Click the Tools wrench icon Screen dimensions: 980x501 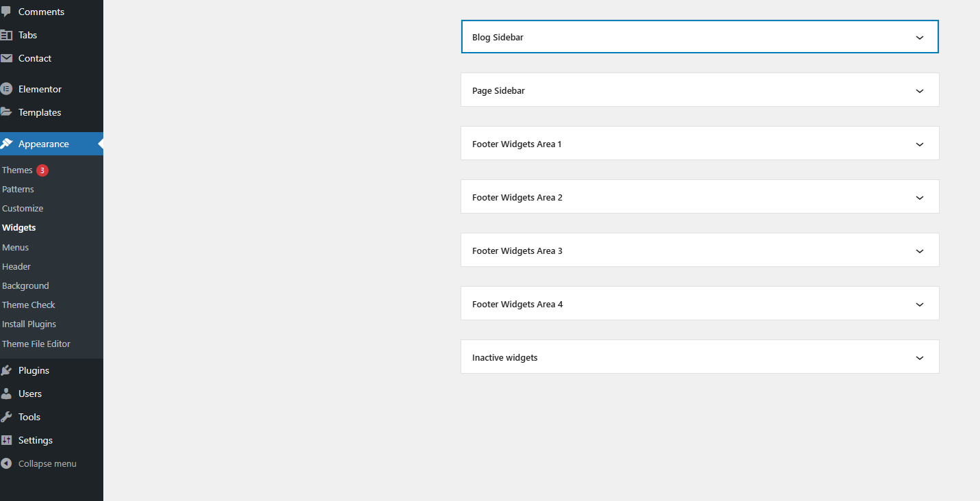(x=6, y=417)
